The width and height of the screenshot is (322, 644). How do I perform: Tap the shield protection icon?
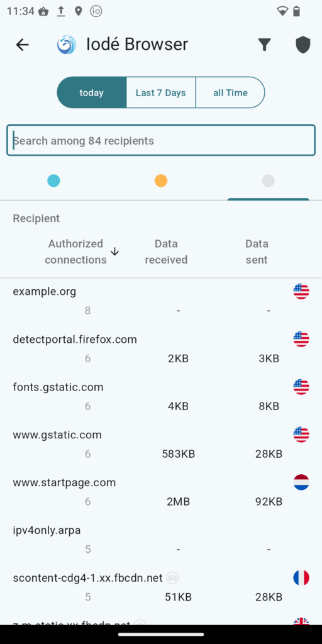[x=303, y=45]
